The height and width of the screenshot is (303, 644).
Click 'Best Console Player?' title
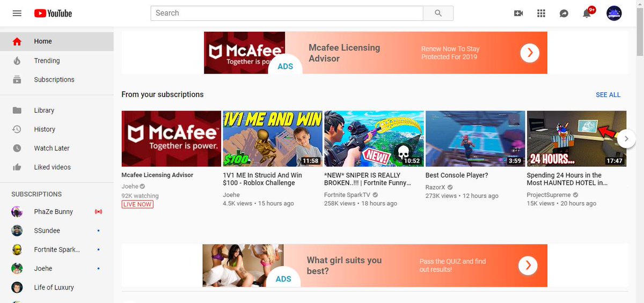tap(457, 175)
